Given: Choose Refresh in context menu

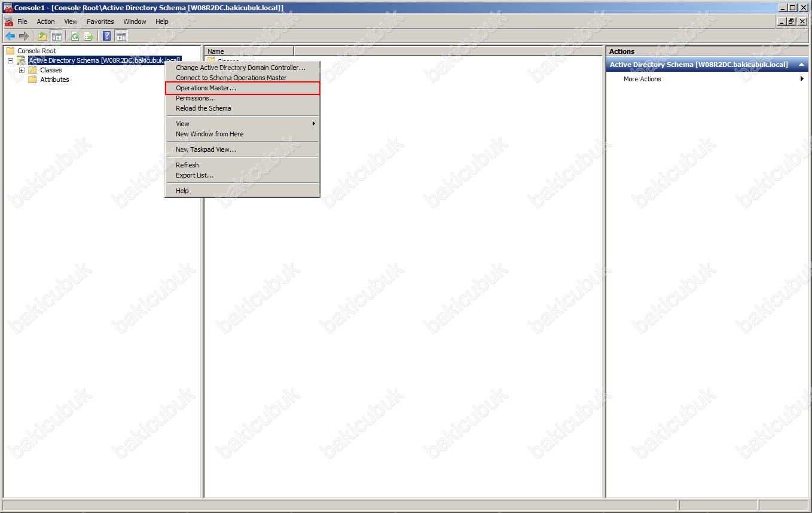Looking at the screenshot, I should coord(242,165).
